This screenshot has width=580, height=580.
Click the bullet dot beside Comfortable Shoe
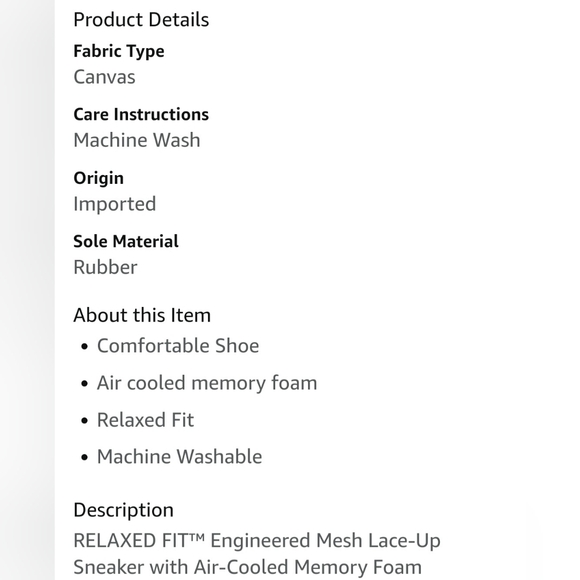(x=84, y=347)
